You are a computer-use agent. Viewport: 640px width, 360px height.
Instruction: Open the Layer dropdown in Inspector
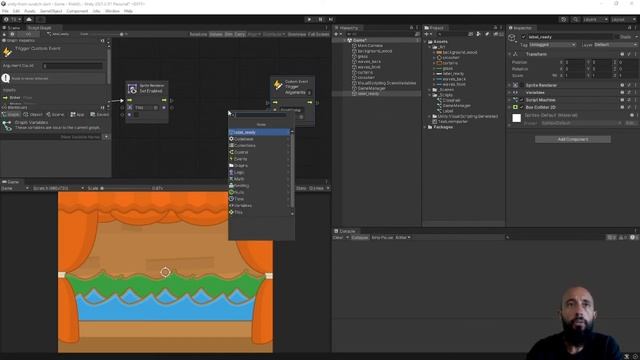pyautogui.click(x=615, y=44)
